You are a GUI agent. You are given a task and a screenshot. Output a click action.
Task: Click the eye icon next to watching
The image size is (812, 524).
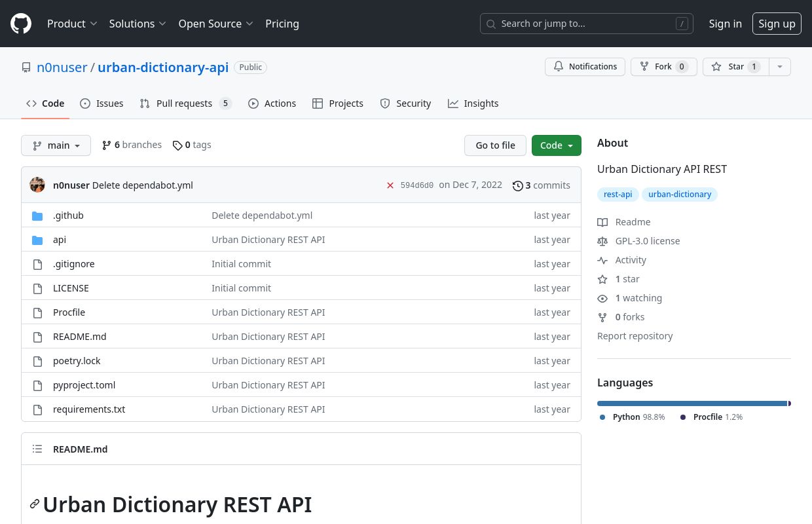(602, 298)
